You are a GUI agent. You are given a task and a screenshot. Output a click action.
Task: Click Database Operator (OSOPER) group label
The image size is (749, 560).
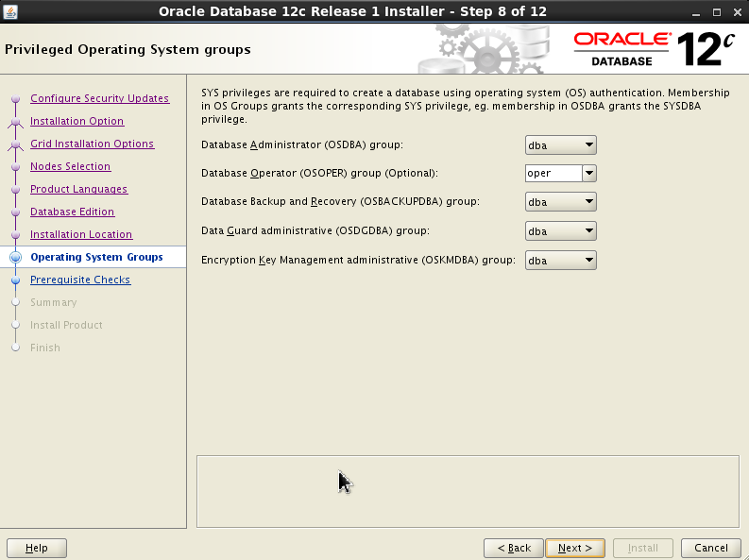(x=319, y=174)
